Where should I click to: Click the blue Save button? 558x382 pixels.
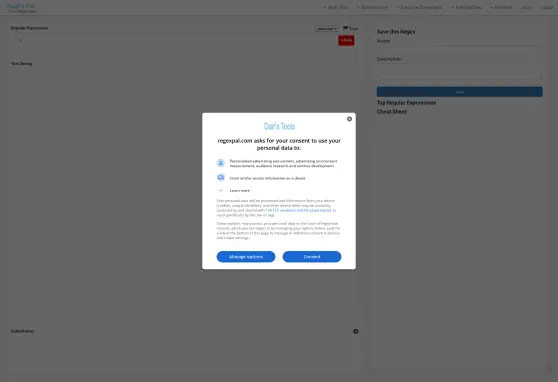click(459, 91)
